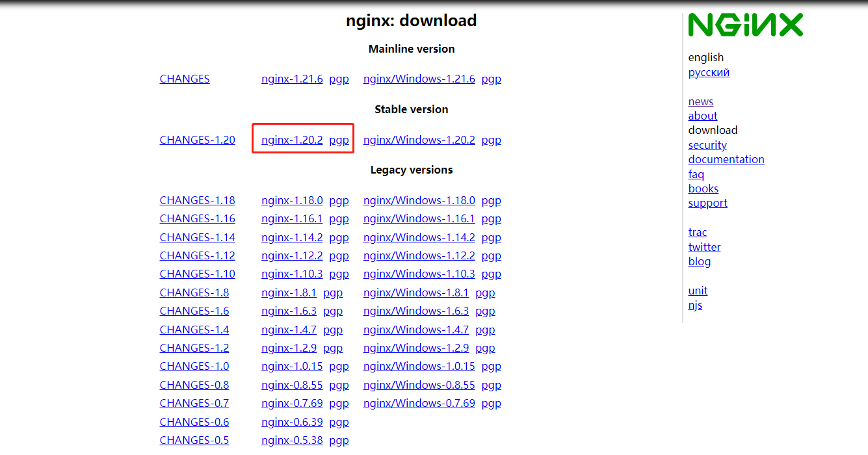Download nginx-0.8.55 source
868x455 pixels.
click(x=292, y=385)
